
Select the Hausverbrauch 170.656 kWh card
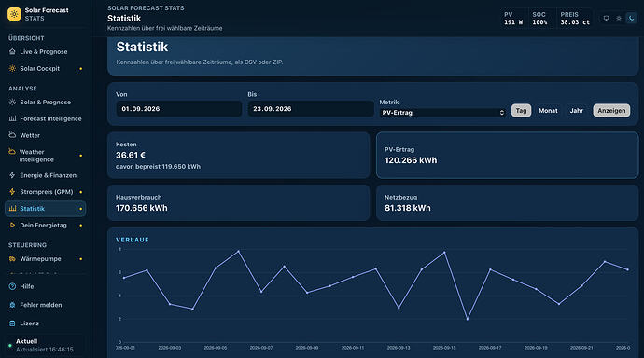tap(239, 202)
